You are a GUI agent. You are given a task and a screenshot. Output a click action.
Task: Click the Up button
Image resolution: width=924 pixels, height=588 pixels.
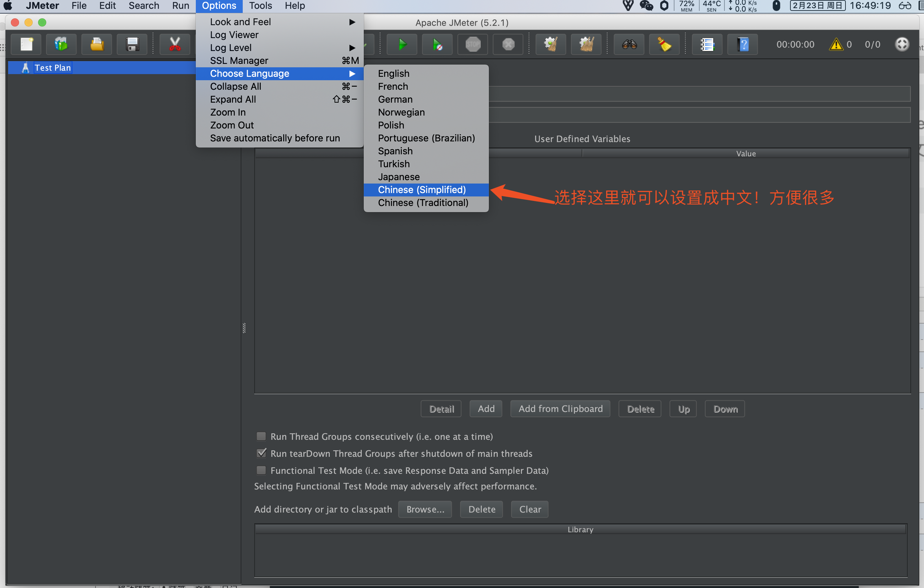[x=683, y=409]
